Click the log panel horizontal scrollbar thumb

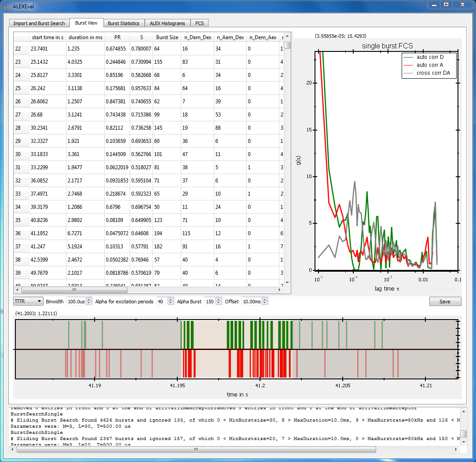point(196,449)
